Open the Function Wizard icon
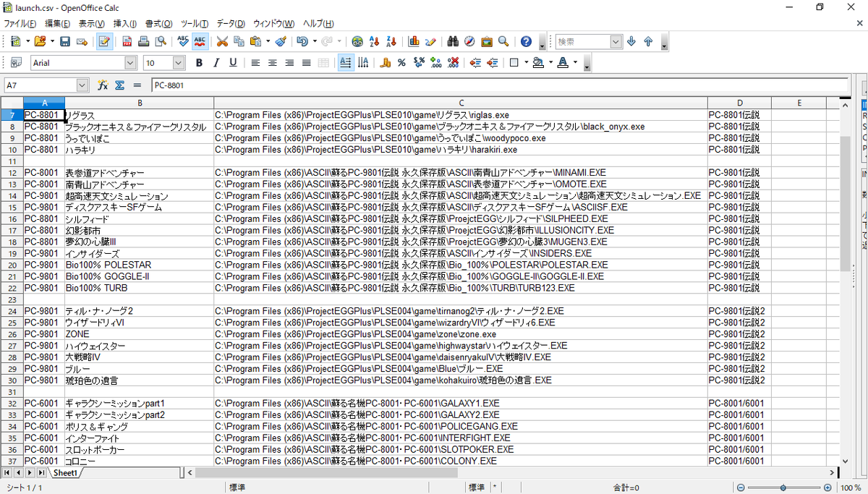This screenshot has height=494, width=868. point(103,85)
